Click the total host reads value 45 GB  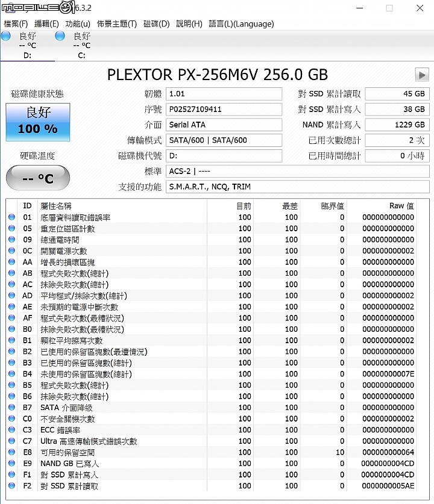[x=397, y=94]
